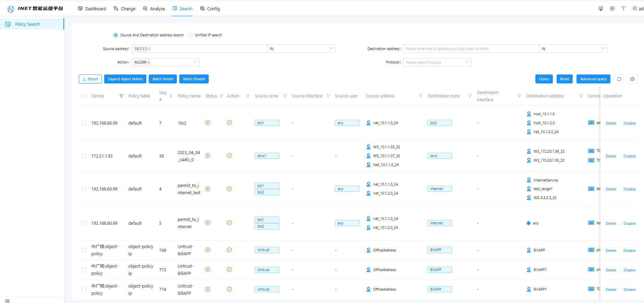Select the Unified IP search radio button
The image size is (644, 303).
191,35
